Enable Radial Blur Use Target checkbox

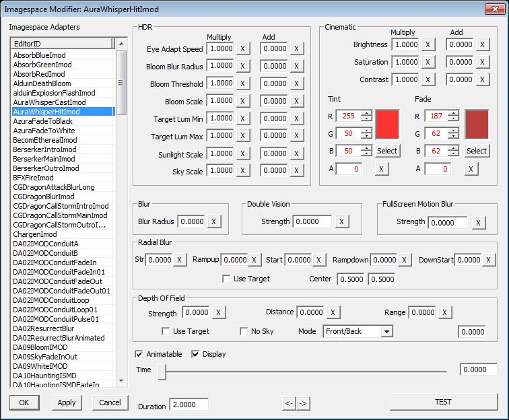point(226,279)
